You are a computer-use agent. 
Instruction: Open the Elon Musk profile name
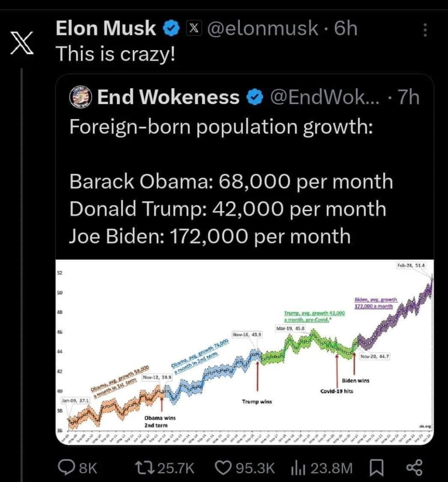click(x=106, y=29)
